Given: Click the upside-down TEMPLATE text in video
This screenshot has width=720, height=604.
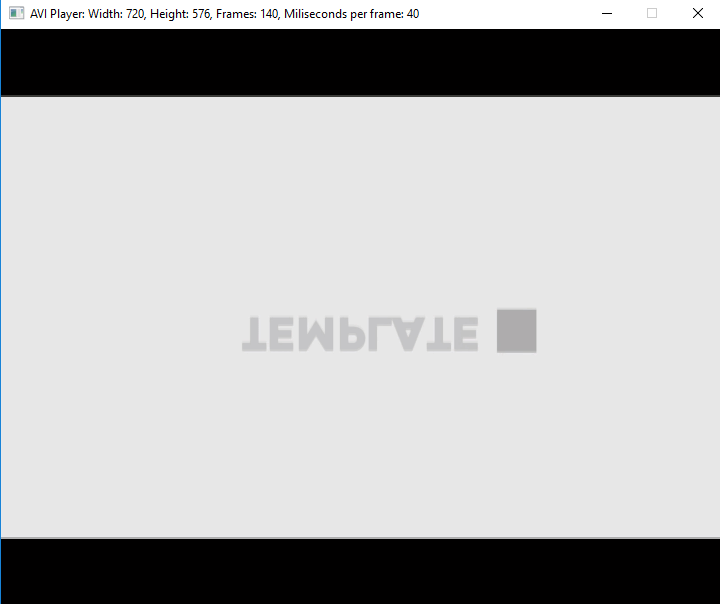Looking at the screenshot, I should pos(360,334).
